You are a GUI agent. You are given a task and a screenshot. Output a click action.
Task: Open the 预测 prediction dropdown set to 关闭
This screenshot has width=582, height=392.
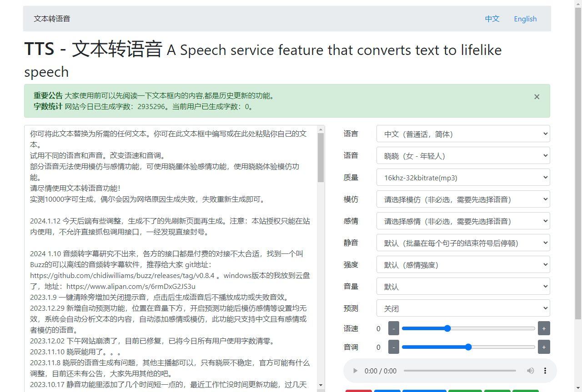pyautogui.click(x=463, y=308)
